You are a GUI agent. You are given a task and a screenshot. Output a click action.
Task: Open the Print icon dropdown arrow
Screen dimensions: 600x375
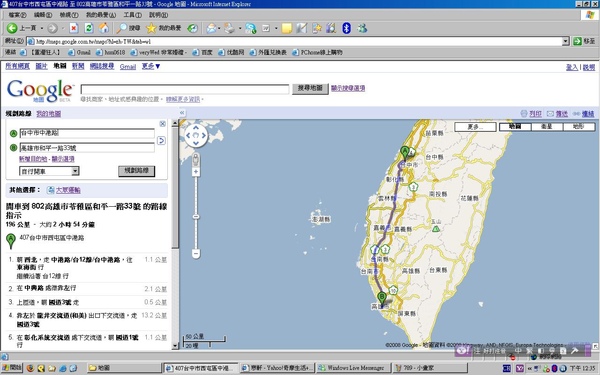click(240, 28)
